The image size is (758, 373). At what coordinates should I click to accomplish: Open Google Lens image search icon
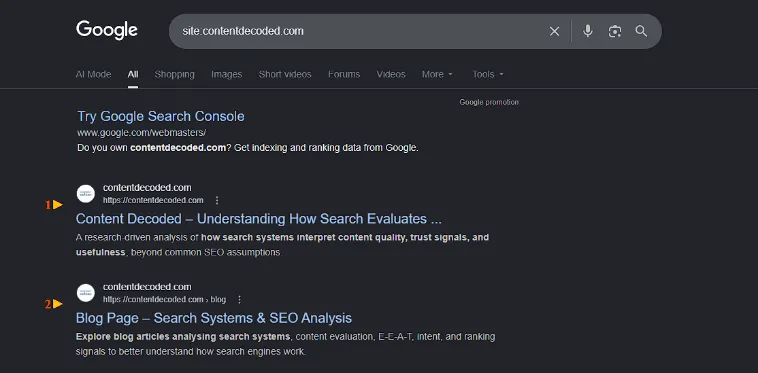pos(614,31)
